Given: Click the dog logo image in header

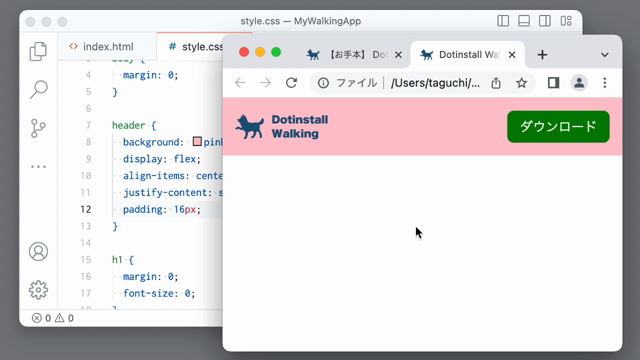Looking at the screenshot, I should coord(249,127).
